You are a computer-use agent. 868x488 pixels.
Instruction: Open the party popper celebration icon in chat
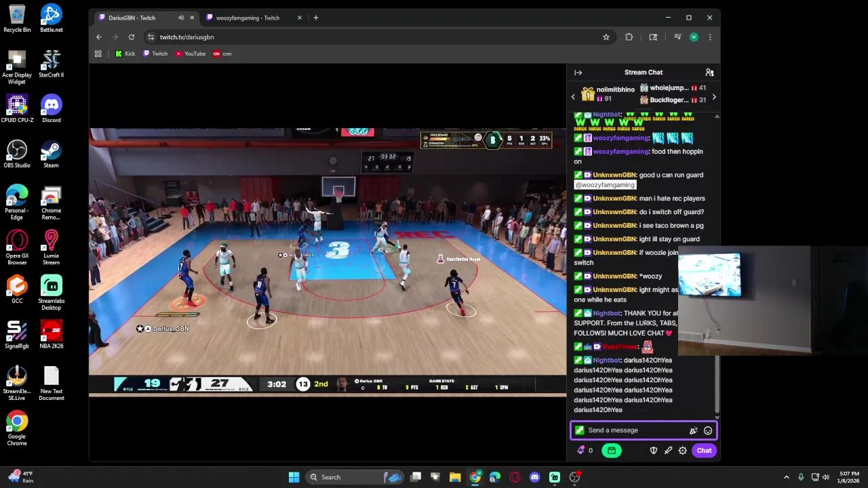(693, 430)
